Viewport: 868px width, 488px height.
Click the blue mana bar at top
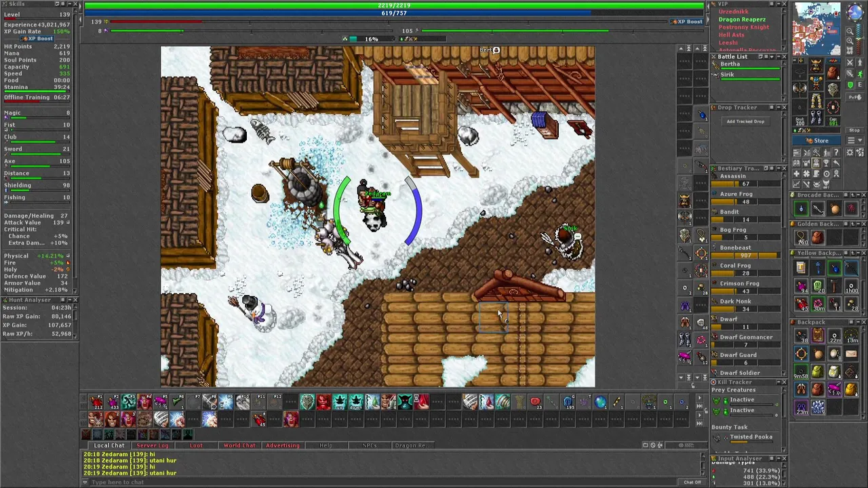pos(394,13)
